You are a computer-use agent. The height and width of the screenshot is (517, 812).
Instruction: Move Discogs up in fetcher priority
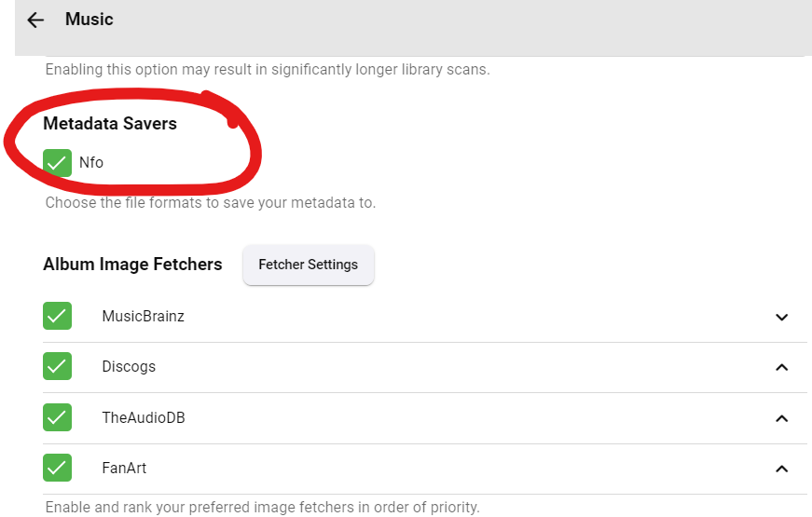tap(781, 367)
